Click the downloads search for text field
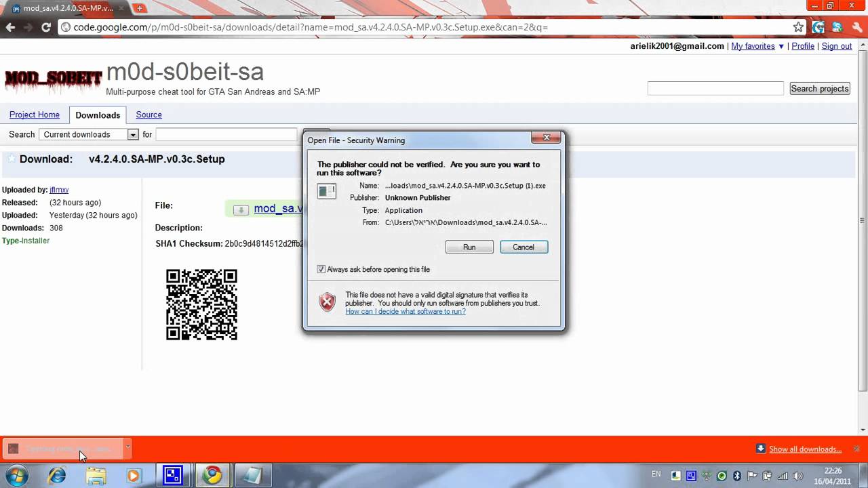Viewport: 868px width, 488px height. pos(226,134)
